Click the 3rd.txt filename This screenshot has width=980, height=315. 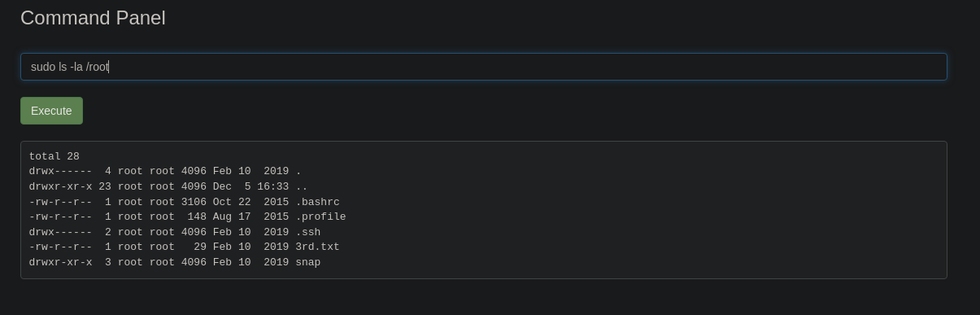coord(317,247)
